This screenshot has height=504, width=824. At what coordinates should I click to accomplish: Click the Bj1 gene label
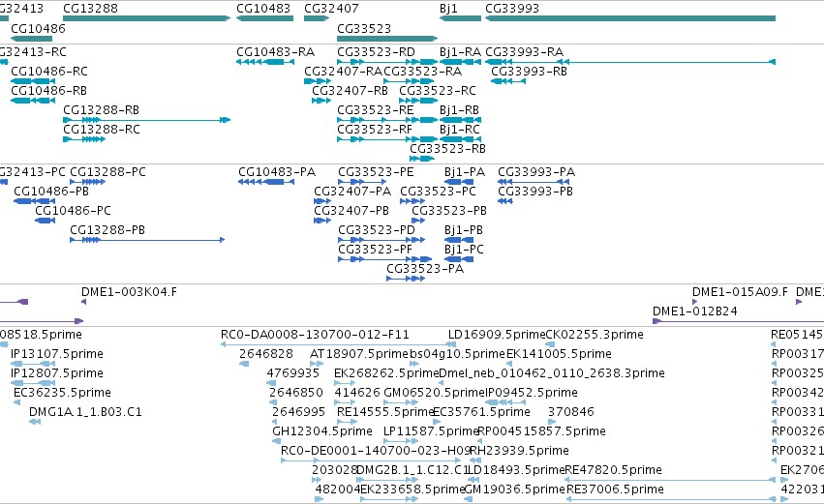tap(448, 9)
